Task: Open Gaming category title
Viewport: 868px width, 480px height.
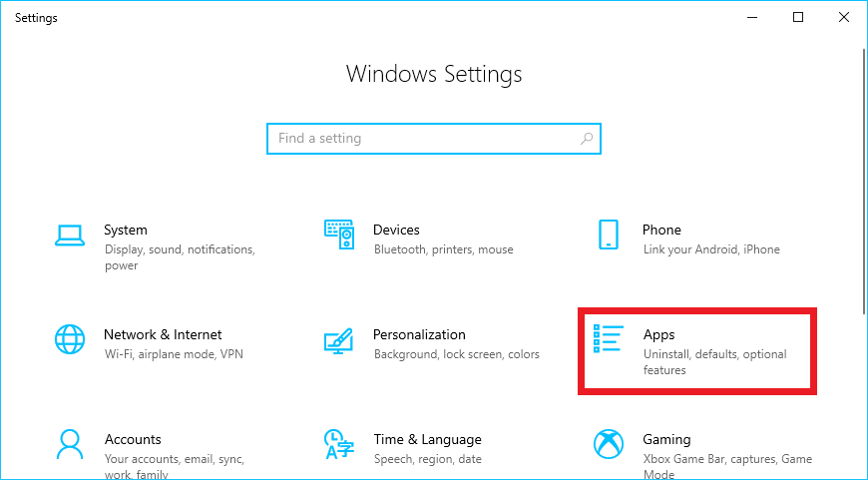Action: click(x=666, y=440)
